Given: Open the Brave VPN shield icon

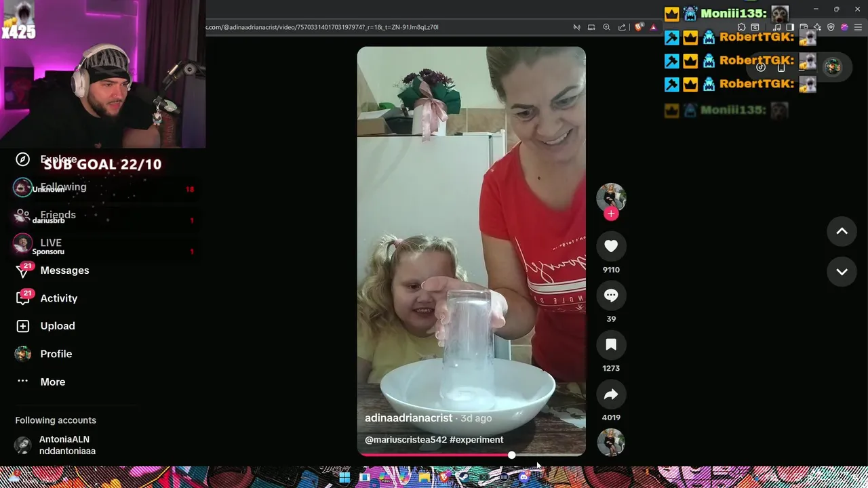Looking at the screenshot, I should click(831, 27).
